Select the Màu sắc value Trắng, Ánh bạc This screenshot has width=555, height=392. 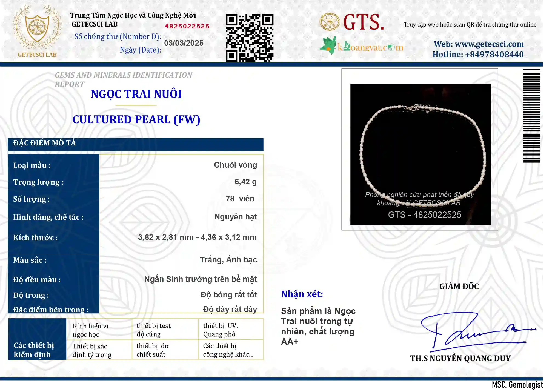point(228,260)
